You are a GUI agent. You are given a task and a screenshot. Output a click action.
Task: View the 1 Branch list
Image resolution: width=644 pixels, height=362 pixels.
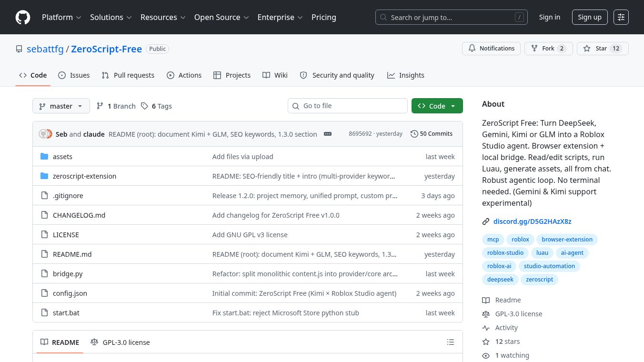(x=116, y=106)
